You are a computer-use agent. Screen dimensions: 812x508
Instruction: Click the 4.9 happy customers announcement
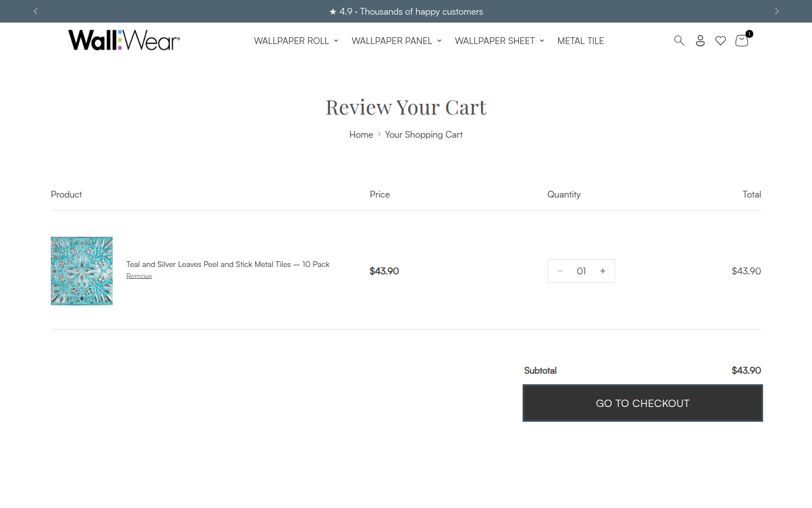click(406, 11)
